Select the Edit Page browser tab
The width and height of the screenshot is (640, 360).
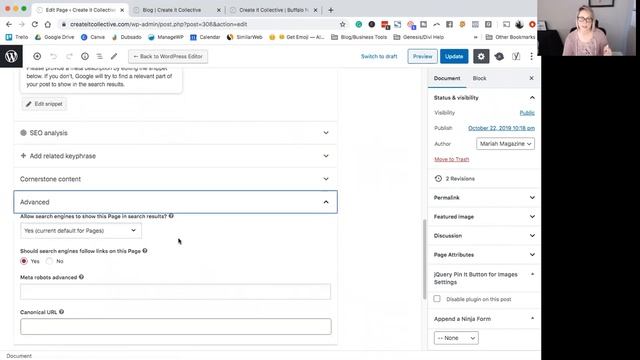point(80,10)
